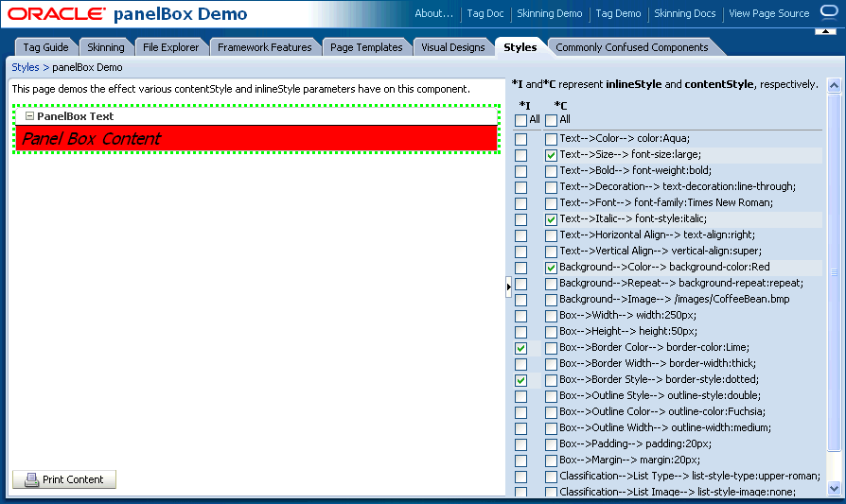
Task: Switch to the Skinning tab
Action: (106, 47)
